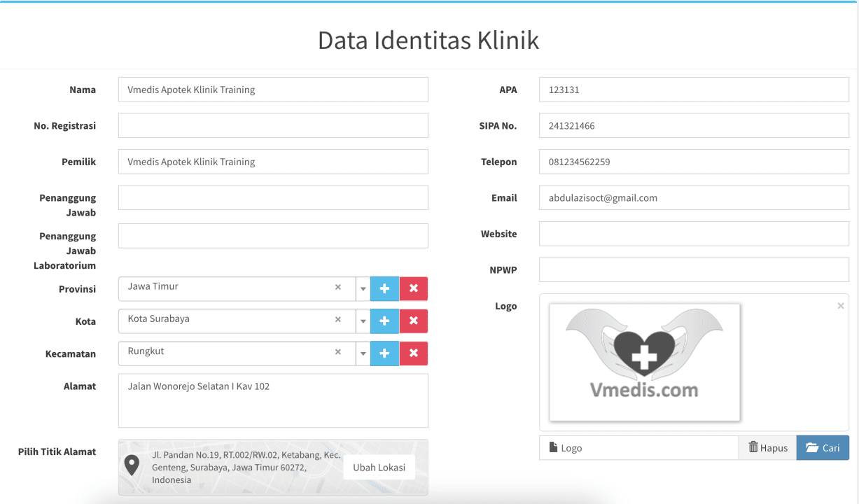Focus the Telepon input field

point(694,162)
